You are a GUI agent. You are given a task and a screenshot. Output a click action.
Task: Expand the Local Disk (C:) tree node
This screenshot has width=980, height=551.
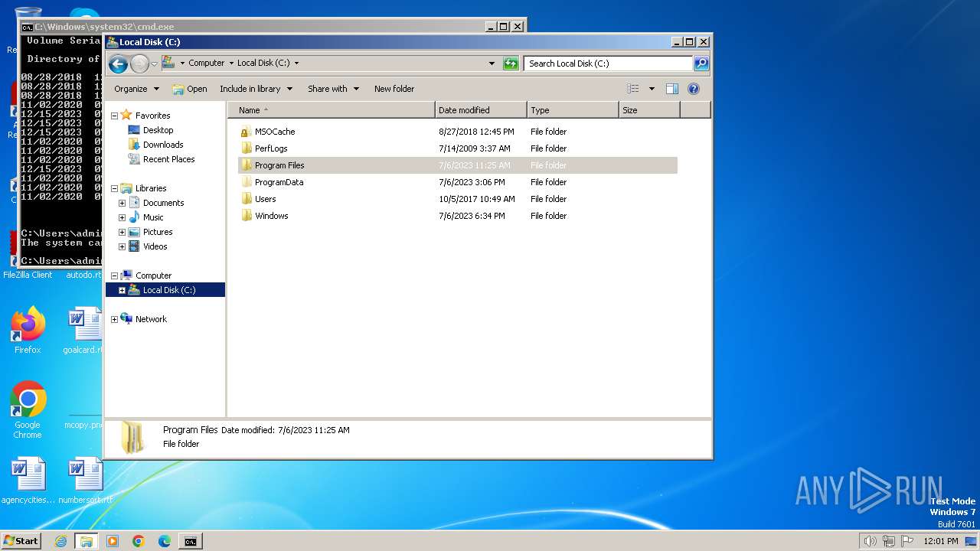pos(122,290)
